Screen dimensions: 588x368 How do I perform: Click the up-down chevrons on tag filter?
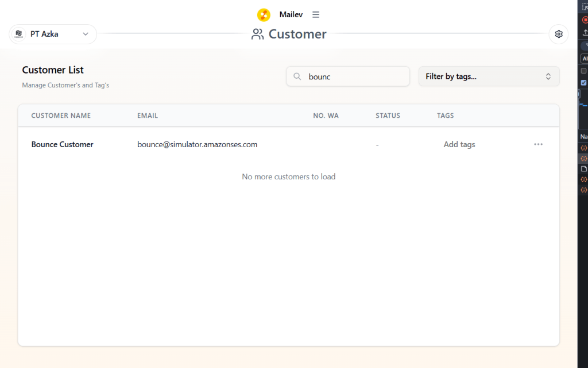(548, 76)
